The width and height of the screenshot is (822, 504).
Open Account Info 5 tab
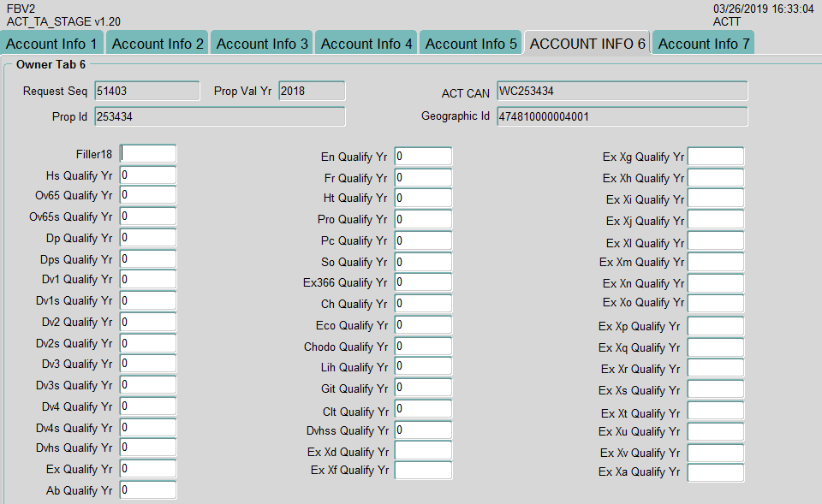471,44
